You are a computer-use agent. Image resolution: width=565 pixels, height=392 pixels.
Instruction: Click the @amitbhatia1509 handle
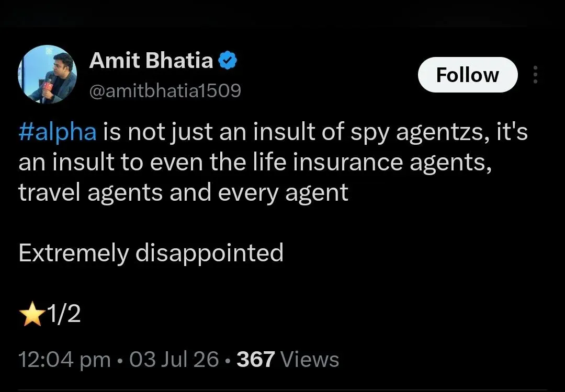[x=165, y=91]
